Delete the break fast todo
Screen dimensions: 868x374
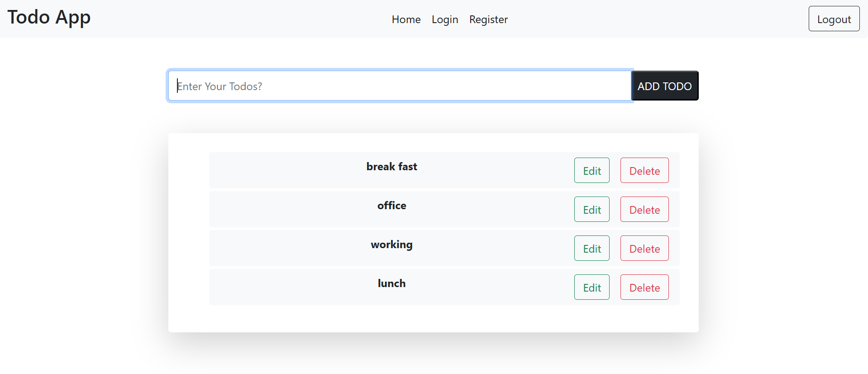pyautogui.click(x=644, y=171)
